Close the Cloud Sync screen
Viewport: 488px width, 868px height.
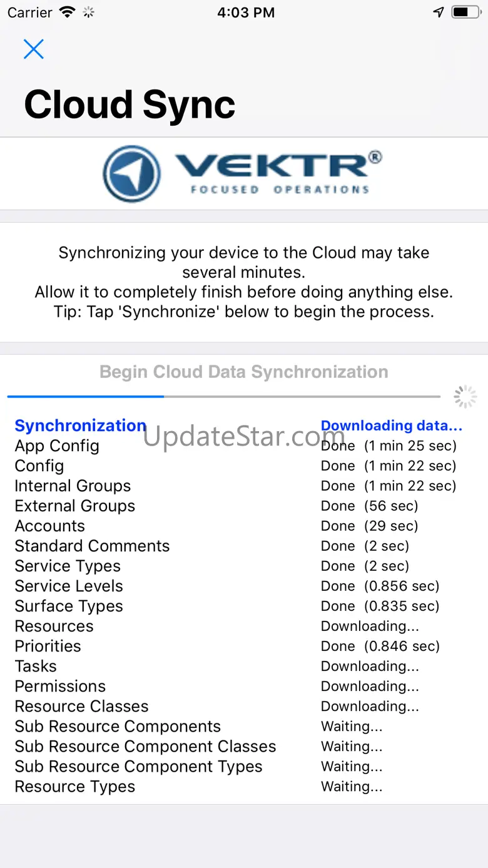tap(34, 49)
